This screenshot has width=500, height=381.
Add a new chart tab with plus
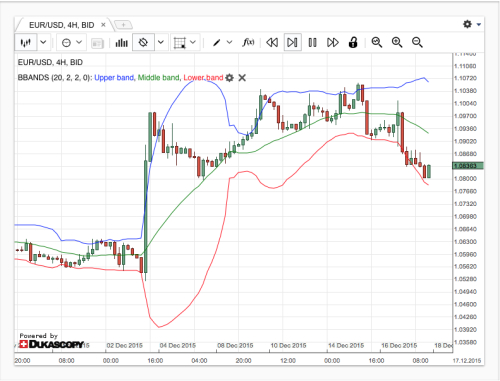pos(123,25)
